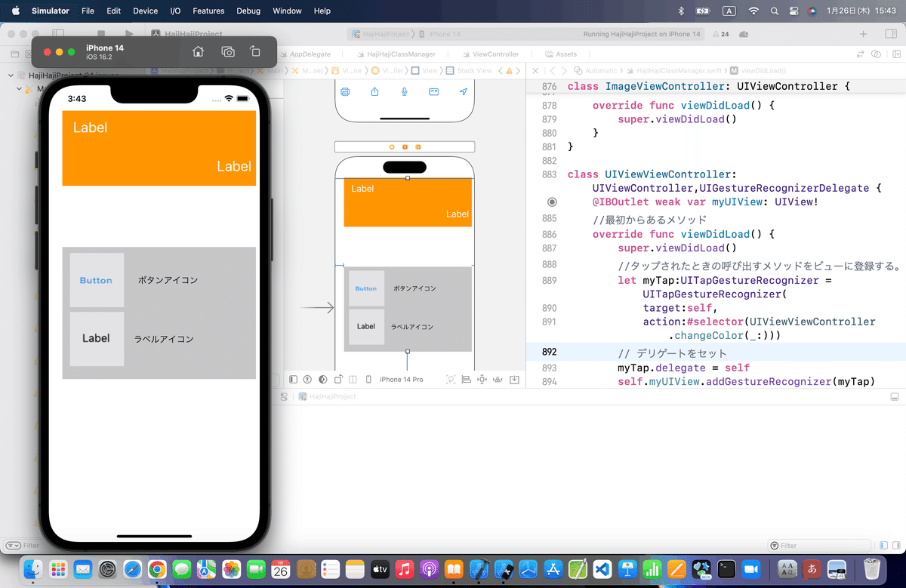The width and height of the screenshot is (906, 588).
Task: Select the iPhone 14 run destination
Action: [439, 34]
